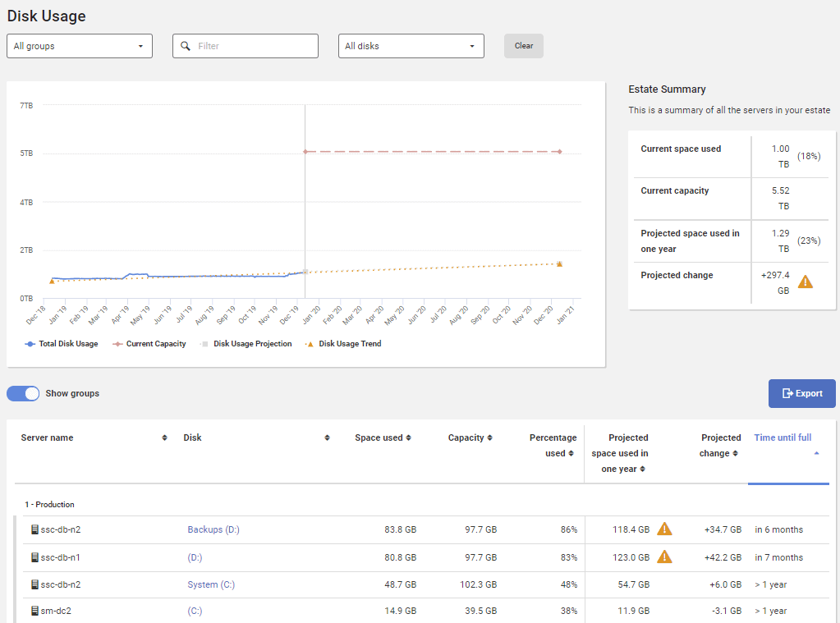Click the 'in 7 months' cell
Screen dimensions: 840x623
click(779, 557)
